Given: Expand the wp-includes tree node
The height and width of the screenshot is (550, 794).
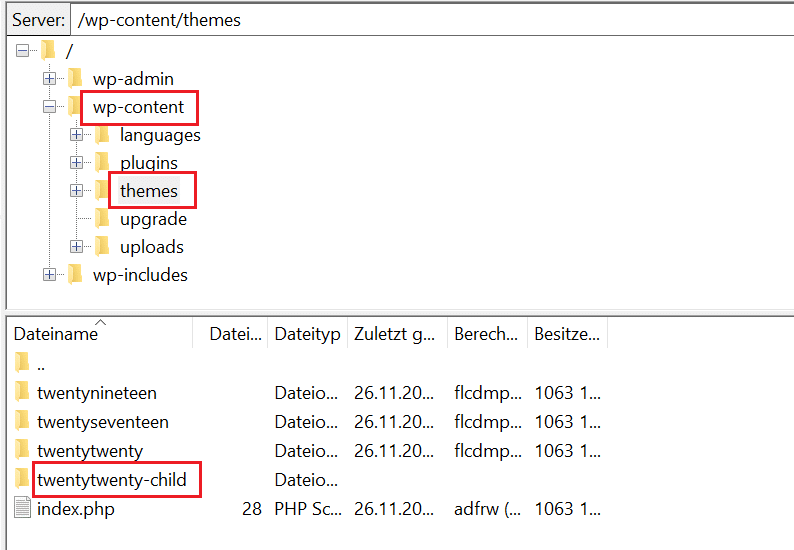Looking at the screenshot, I should click(x=49, y=274).
